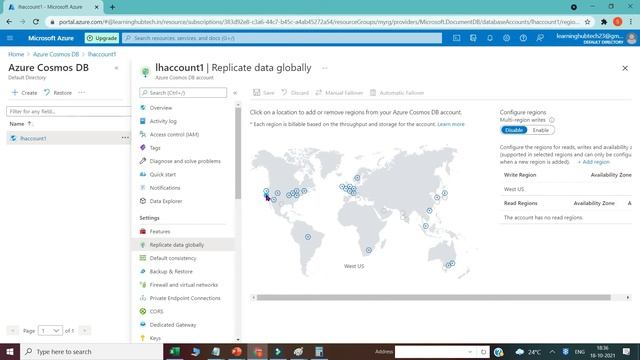640x360 pixels.
Task: Click Manual Failover in toolbar
Action: [x=339, y=93]
